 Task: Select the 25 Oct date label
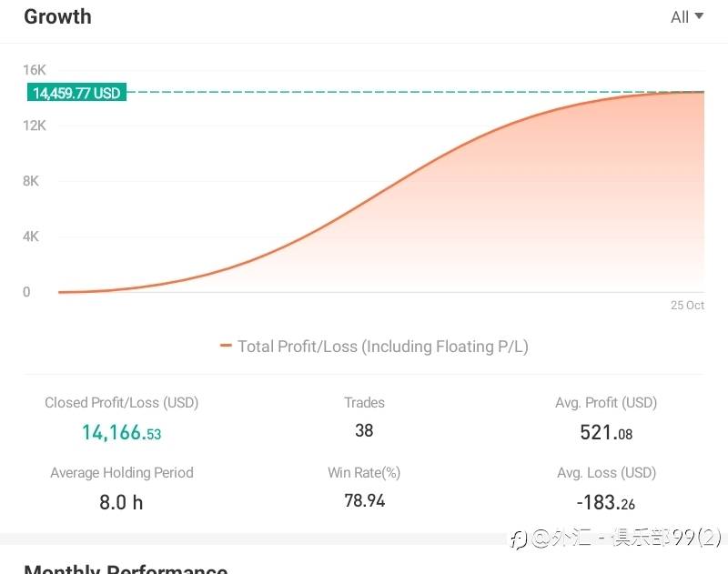coord(687,306)
